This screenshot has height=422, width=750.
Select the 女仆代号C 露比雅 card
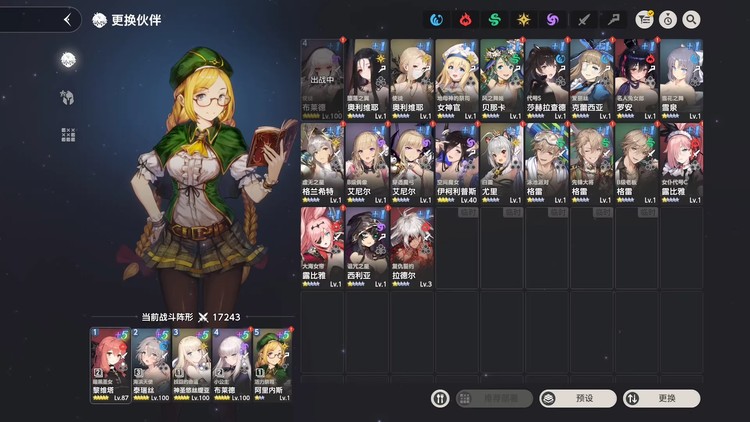click(x=682, y=164)
